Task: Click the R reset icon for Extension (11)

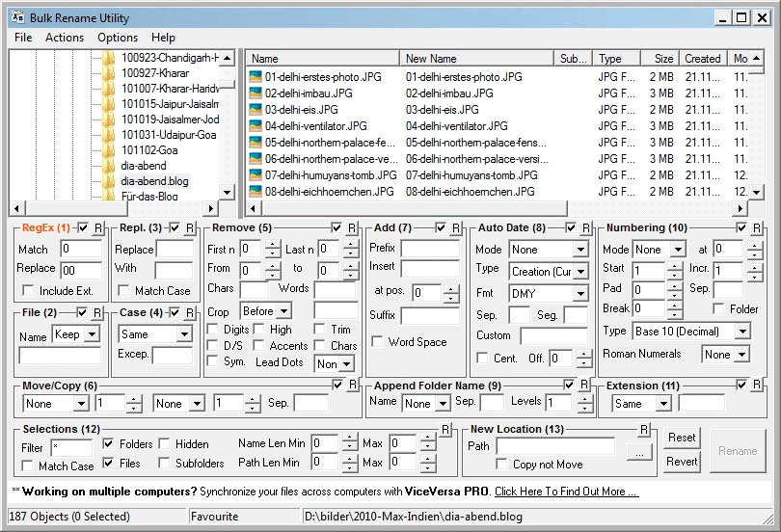Action: point(757,385)
